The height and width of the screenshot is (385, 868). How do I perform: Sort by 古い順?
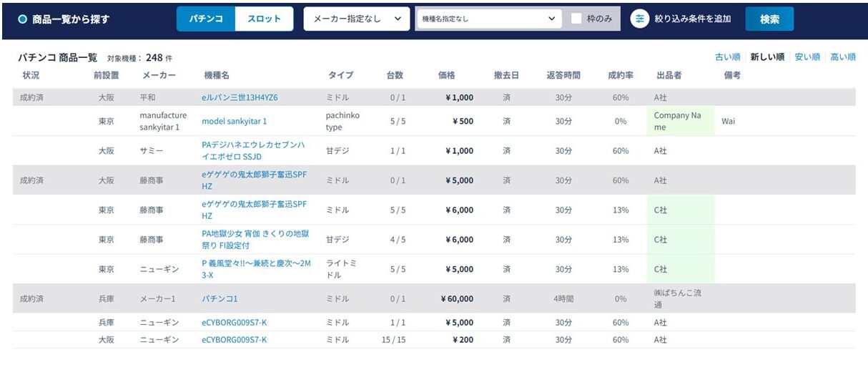(729, 57)
